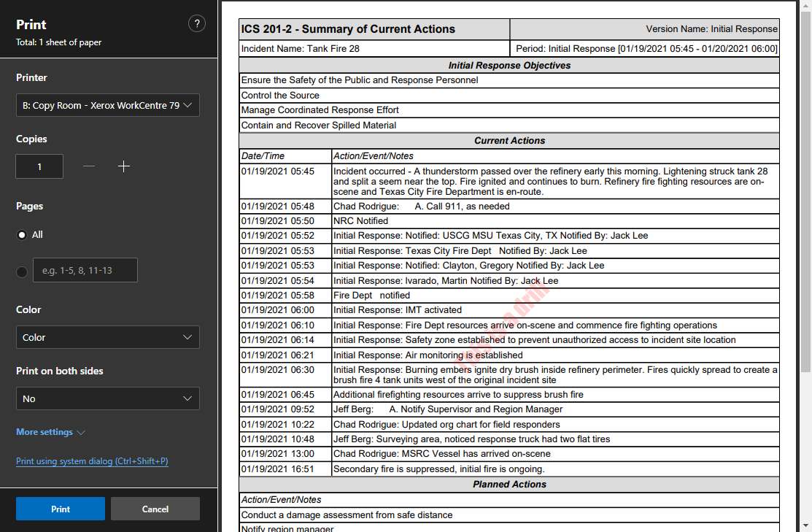The height and width of the screenshot is (532, 812).
Task: Open the Print help question mark icon
Action: pyautogui.click(x=197, y=24)
